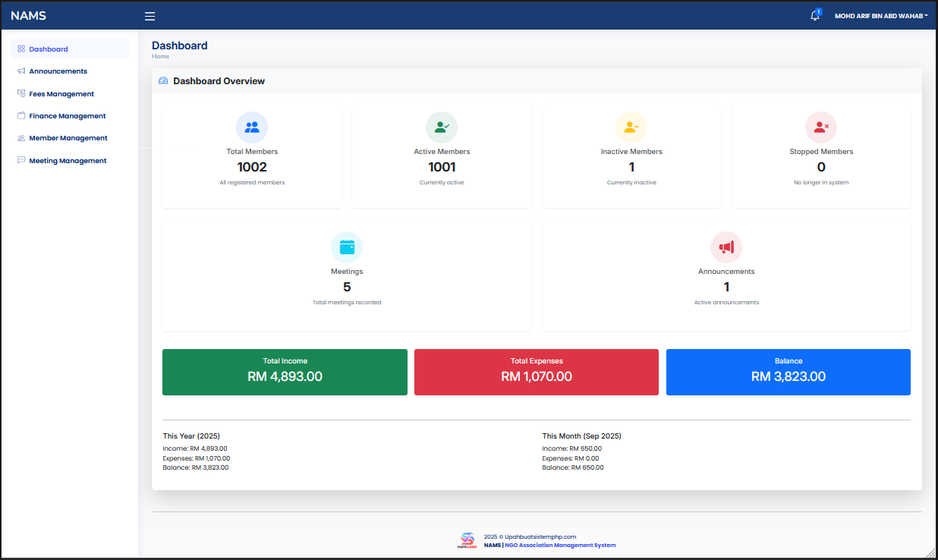938x560 pixels.
Task: Click the NAMS brand logo text
Action: point(29,15)
